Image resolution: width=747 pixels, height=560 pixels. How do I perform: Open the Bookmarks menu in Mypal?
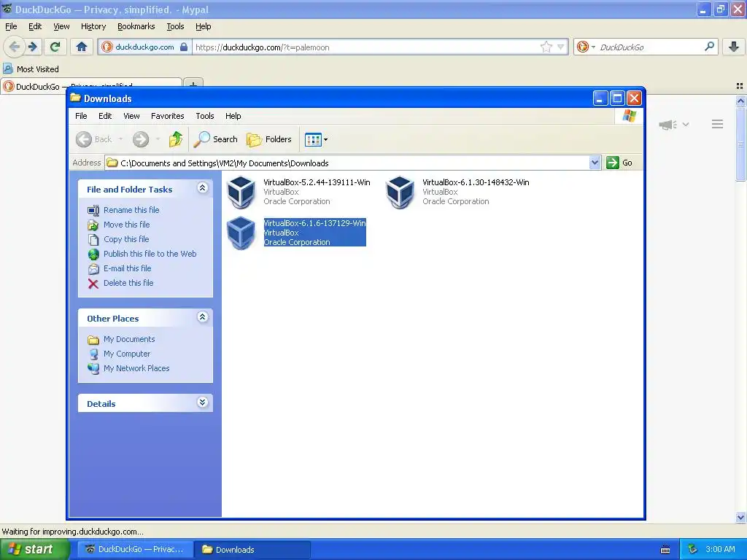136,26
